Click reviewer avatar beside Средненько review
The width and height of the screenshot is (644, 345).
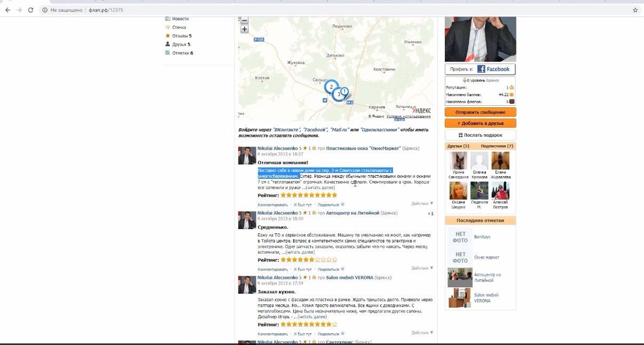(247, 221)
